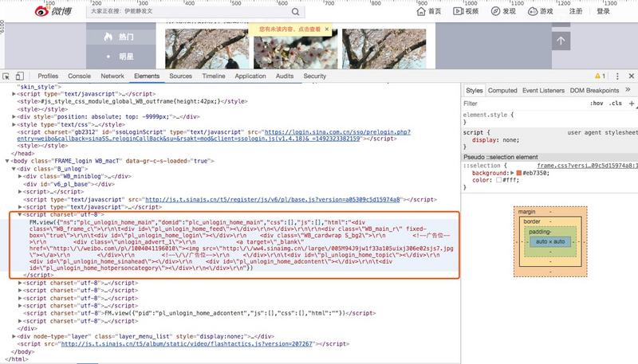Toggle the :hov element state button
The image size is (638, 364).
pos(597,104)
